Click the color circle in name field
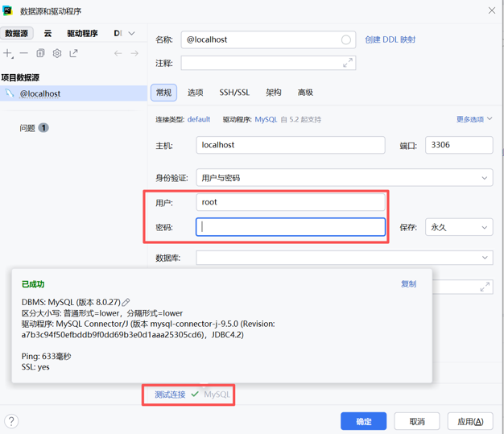The image size is (504, 434). 346,40
